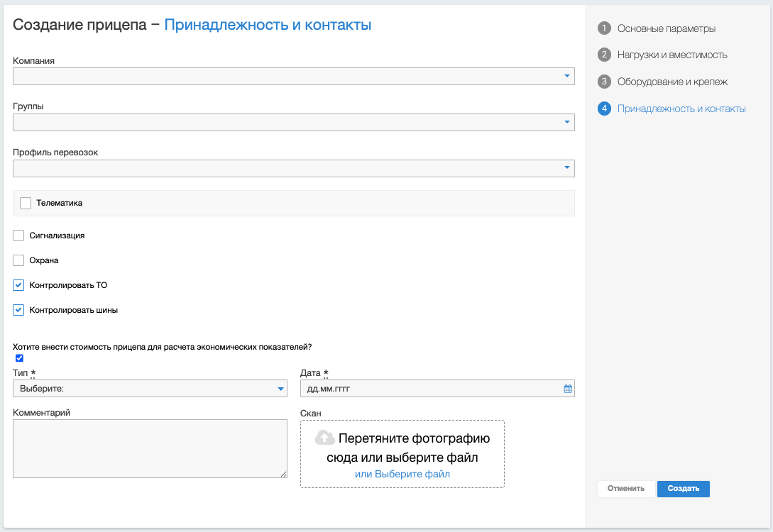Open the Тип dropdown selector

tap(150, 389)
